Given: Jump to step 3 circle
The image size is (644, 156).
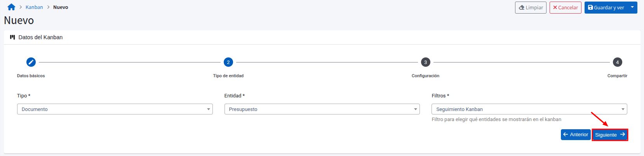Looking at the screenshot, I should tap(426, 62).
